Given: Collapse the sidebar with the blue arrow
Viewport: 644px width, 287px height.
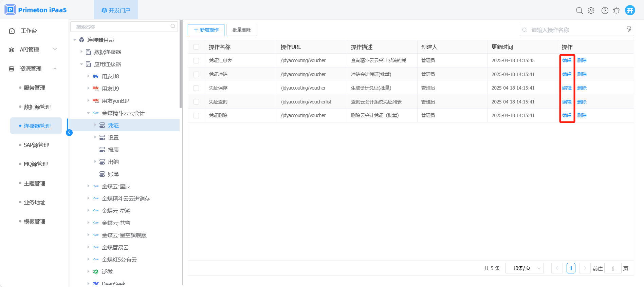Looking at the screenshot, I should point(69,132).
